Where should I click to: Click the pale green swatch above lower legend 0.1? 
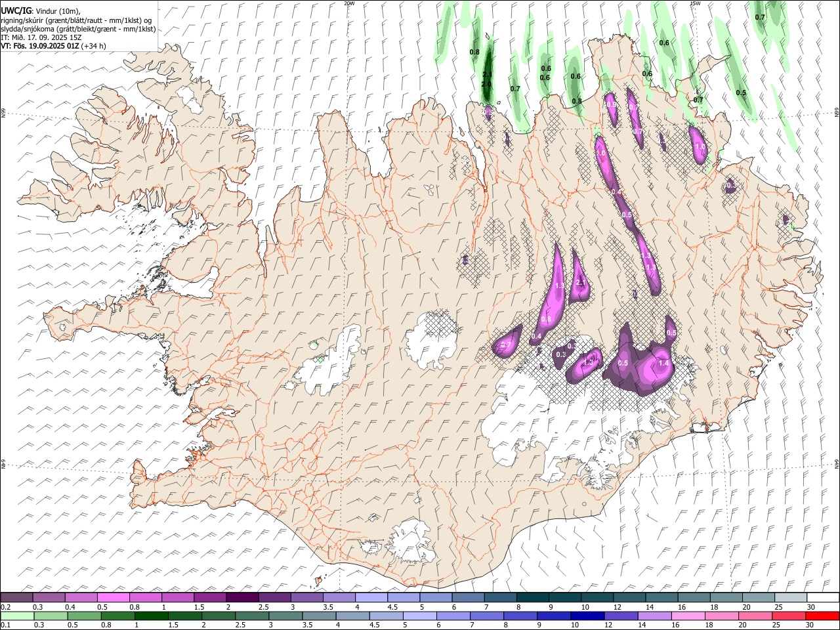pyautogui.click(x=17, y=616)
